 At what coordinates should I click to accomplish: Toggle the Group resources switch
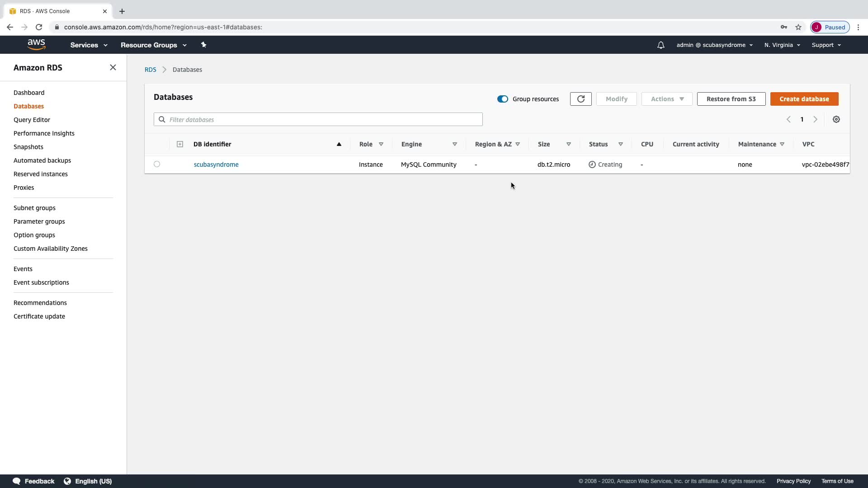click(502, 99)
